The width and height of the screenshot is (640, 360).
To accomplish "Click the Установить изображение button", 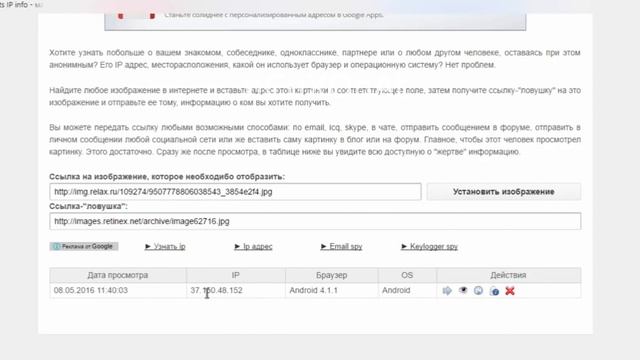I will [x=504, y=191].
